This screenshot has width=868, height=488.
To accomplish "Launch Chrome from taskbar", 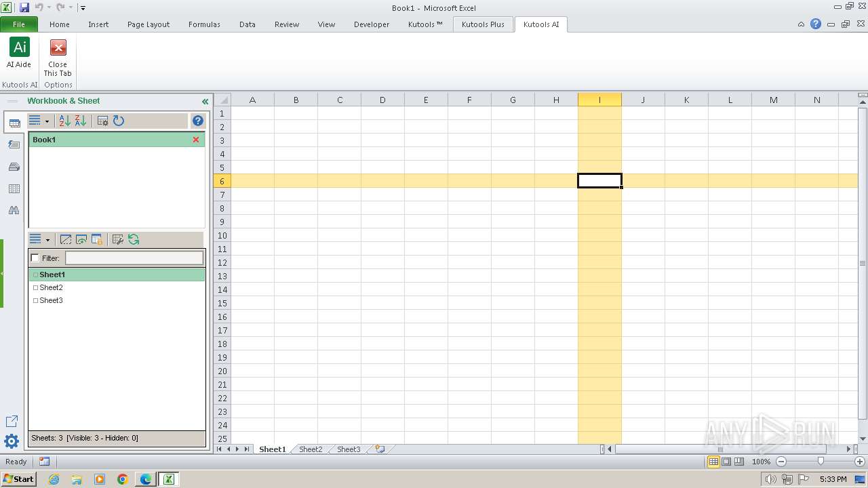I will pos(123,479).
